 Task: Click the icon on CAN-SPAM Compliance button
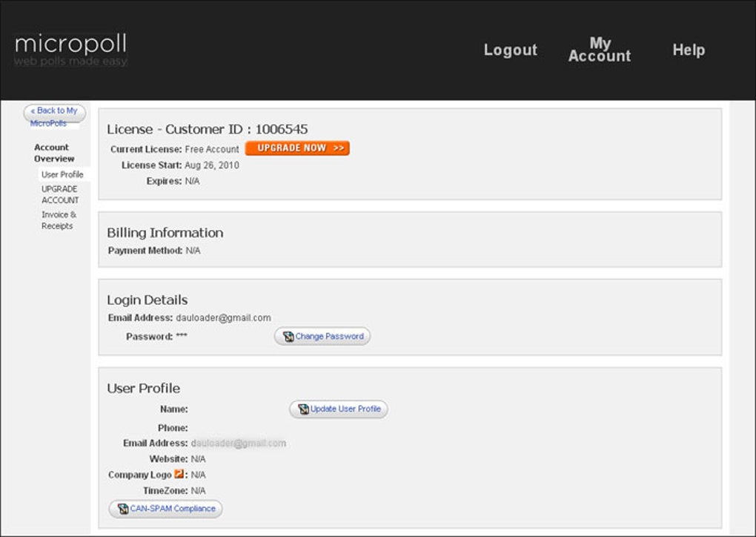(123, 509)
